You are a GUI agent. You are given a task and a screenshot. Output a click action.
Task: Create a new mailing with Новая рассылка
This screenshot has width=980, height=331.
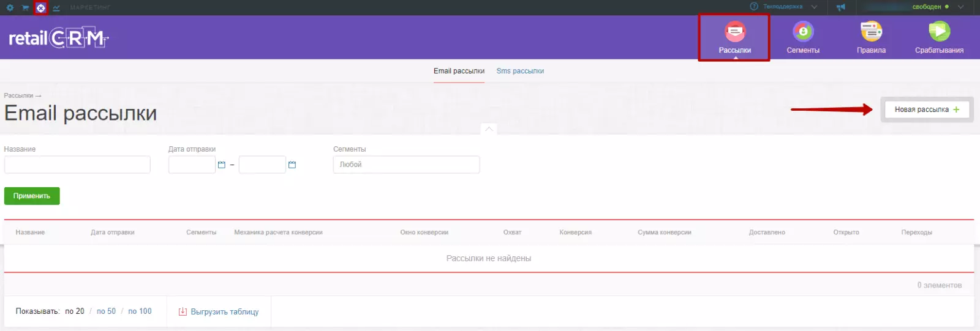point(927,110)
